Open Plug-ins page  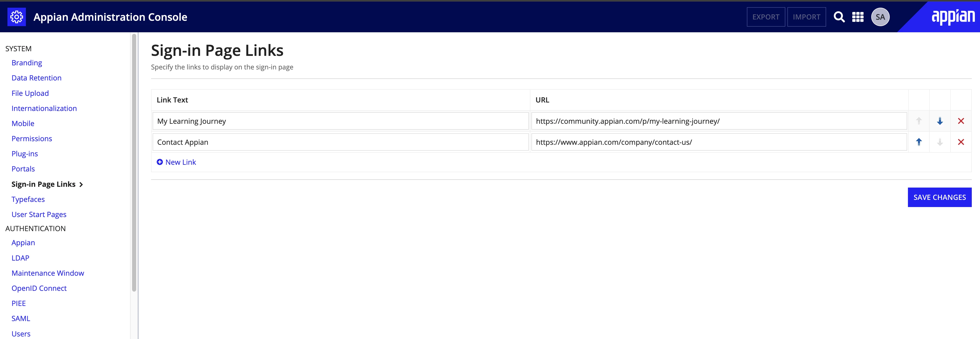(25, 154)
